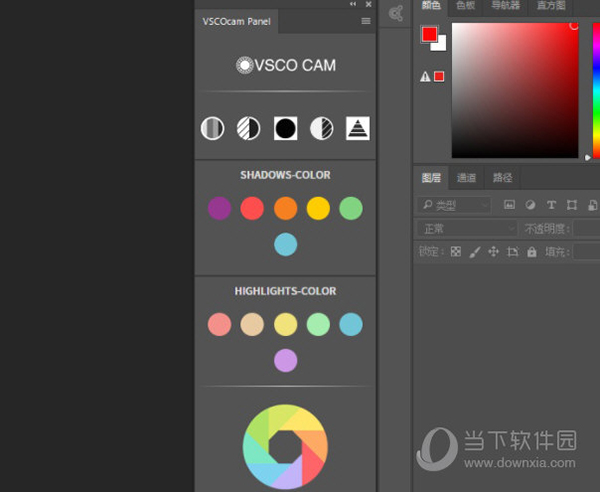
Task: Click the red foreground color swatch
Action: [429, 35]
